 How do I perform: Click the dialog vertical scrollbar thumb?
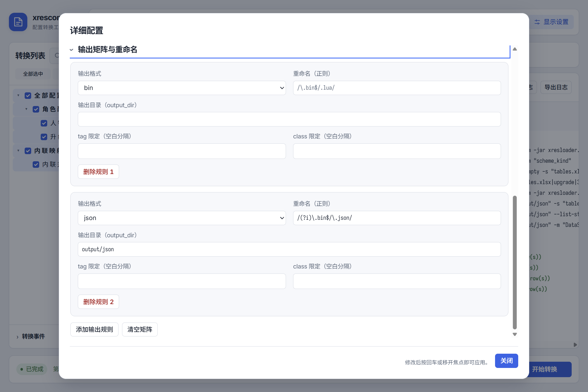point(515,262)
